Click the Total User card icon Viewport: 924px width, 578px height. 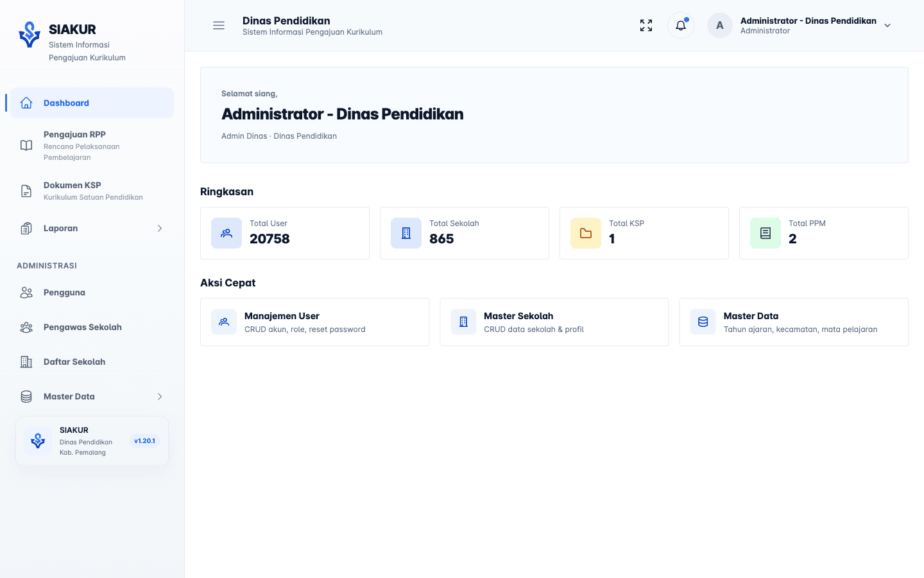[x=227, y=233]
